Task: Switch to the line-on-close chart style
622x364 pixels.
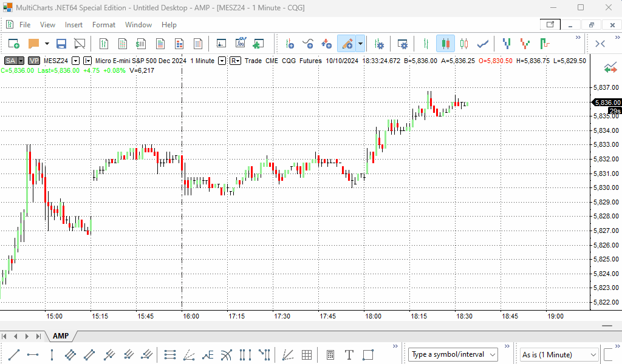Action: 484,44
